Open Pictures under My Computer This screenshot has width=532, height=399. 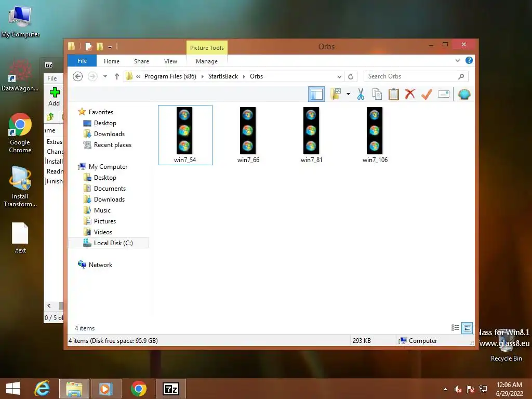pyautogui.click(x=105, y=221)
